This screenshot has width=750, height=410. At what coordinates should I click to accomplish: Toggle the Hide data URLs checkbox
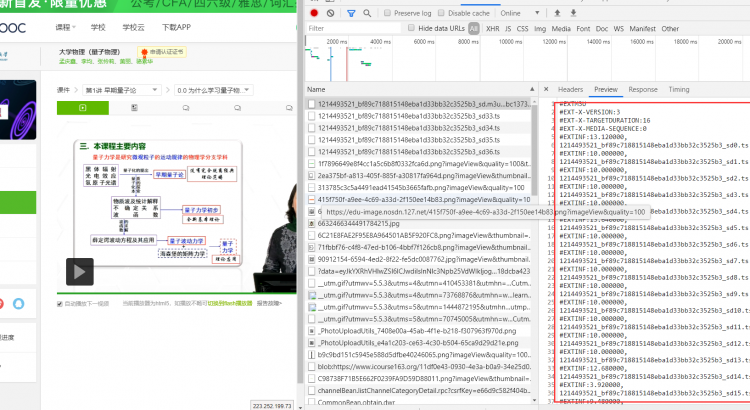[x=412, y=29]
